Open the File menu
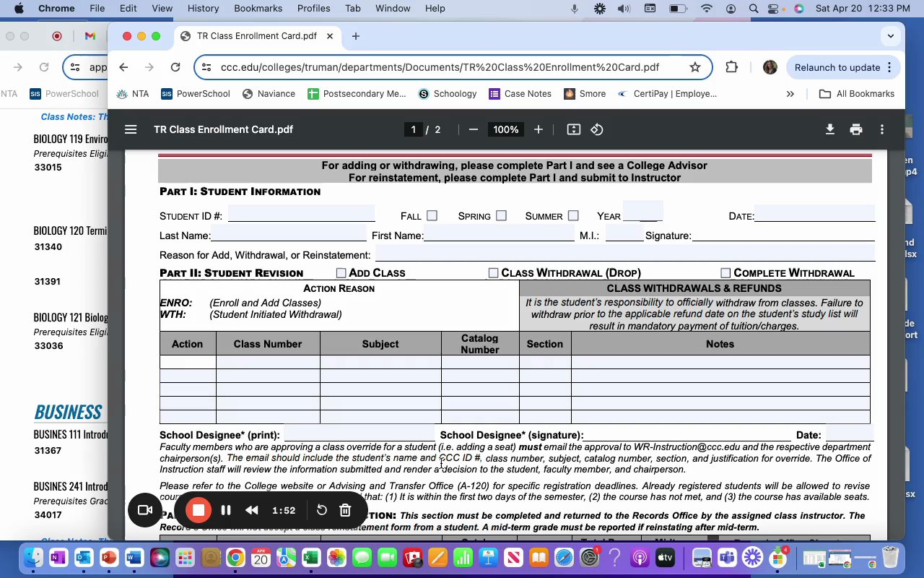Image resolution: width=924 pixels, height=578 pixels. coord(97,9)
